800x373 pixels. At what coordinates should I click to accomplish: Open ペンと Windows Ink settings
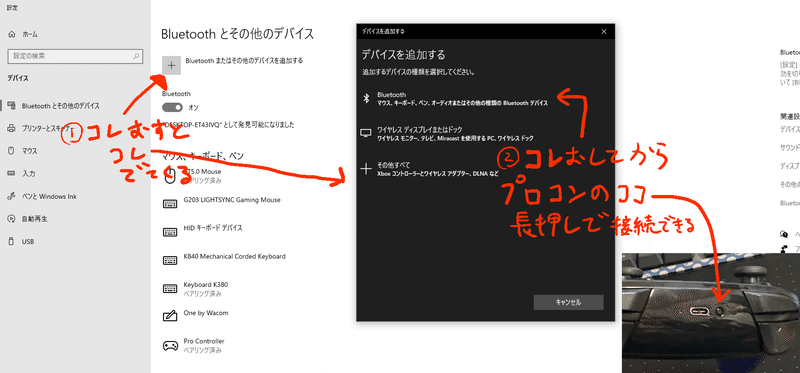pyautogui.click(x=49, y=196)
